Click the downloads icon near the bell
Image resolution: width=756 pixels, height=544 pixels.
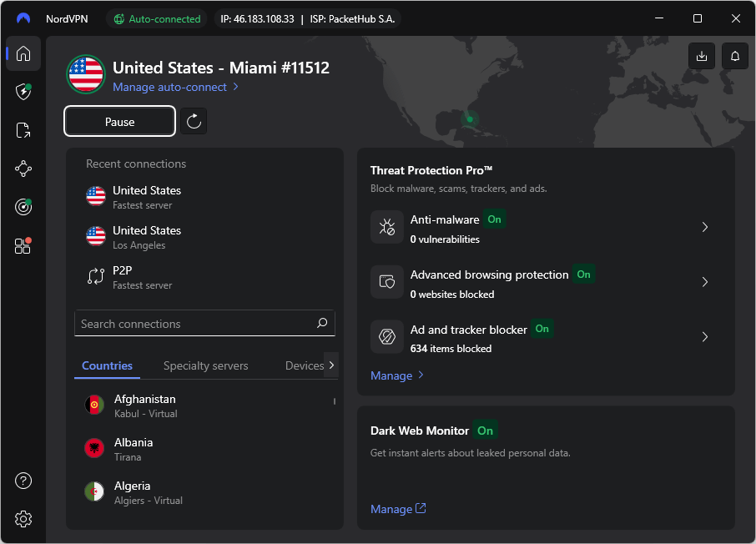click(x=702, y=56)
